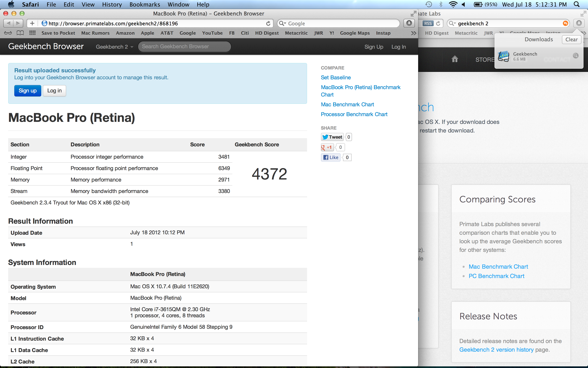This screenshot has width=588, height=368.
Task: Click the Tweet share button
Action: coord(332,137)
